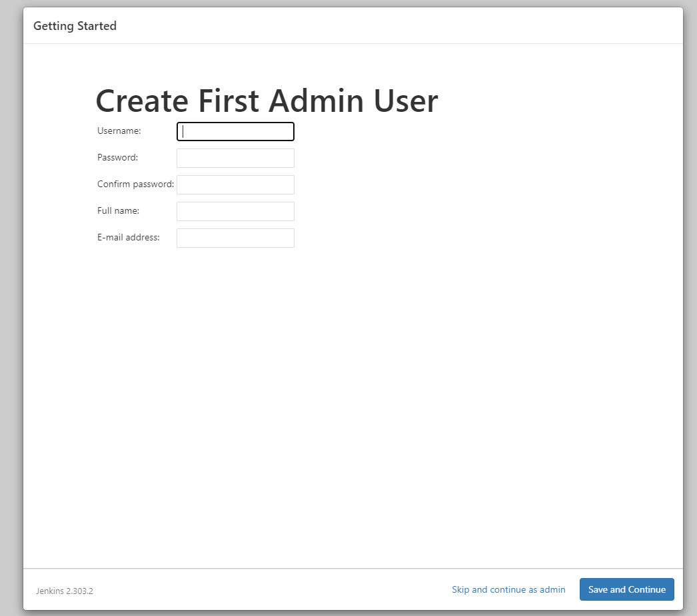697x616 pixels.
Task: Click the Getting Started dialog title
Action: pos(75,26)
